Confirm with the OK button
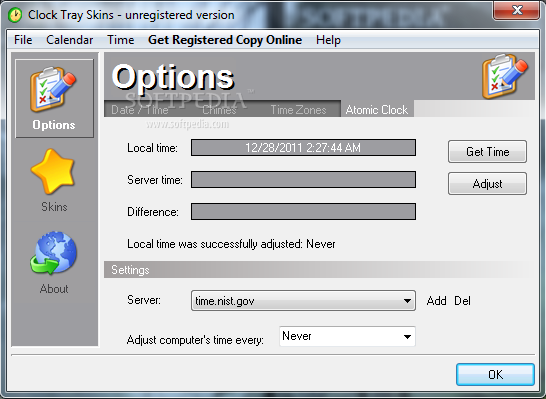This screenshot has width=546, height=399. click(495, 374)
